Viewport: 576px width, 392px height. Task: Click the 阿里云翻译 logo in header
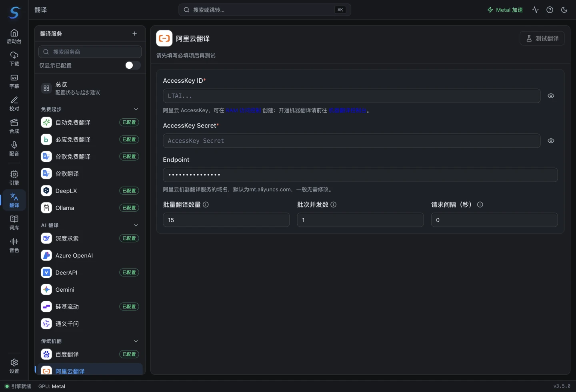pos(164,38)
